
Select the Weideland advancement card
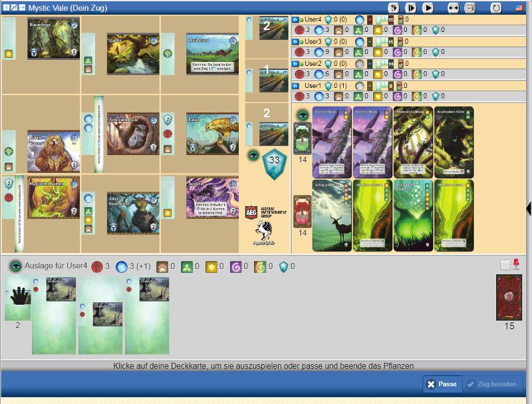[x=212, y=53]
